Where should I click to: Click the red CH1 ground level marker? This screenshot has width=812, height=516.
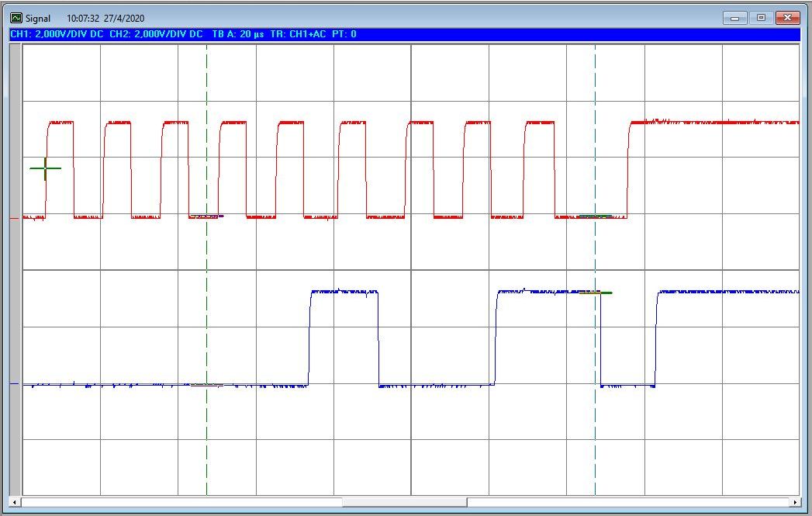click(15, 219)
